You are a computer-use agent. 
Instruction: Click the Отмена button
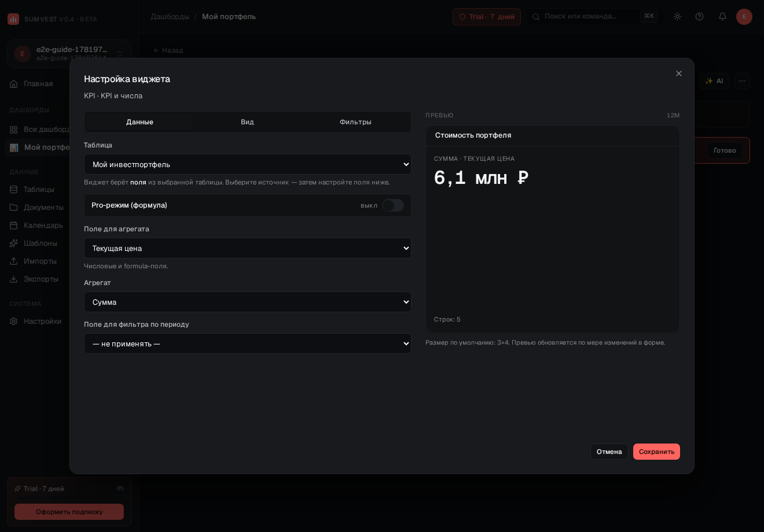(609, 452)
